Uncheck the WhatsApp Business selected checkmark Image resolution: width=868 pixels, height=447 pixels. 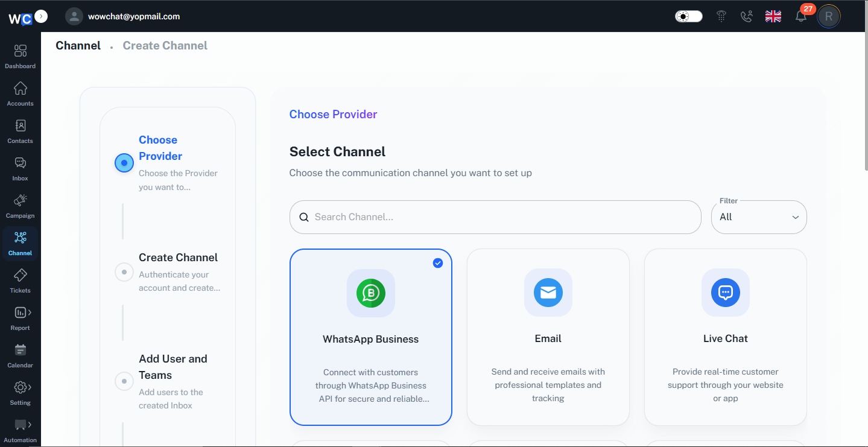438,263
